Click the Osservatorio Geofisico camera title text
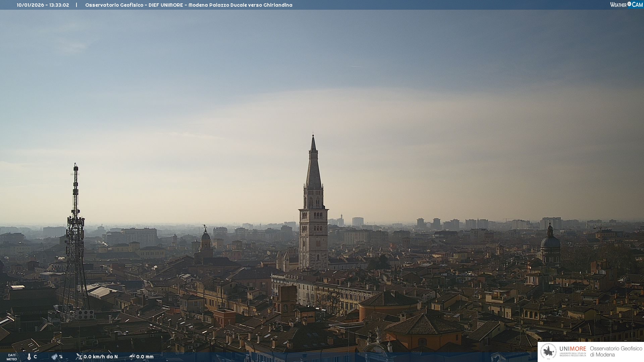 [x=189, y=5]
